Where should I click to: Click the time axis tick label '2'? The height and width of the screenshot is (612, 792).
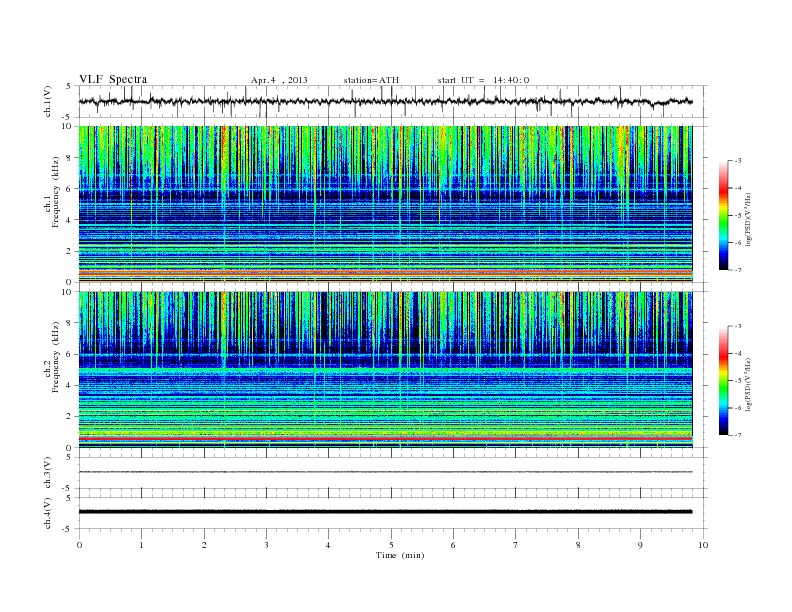click(204, 545)
